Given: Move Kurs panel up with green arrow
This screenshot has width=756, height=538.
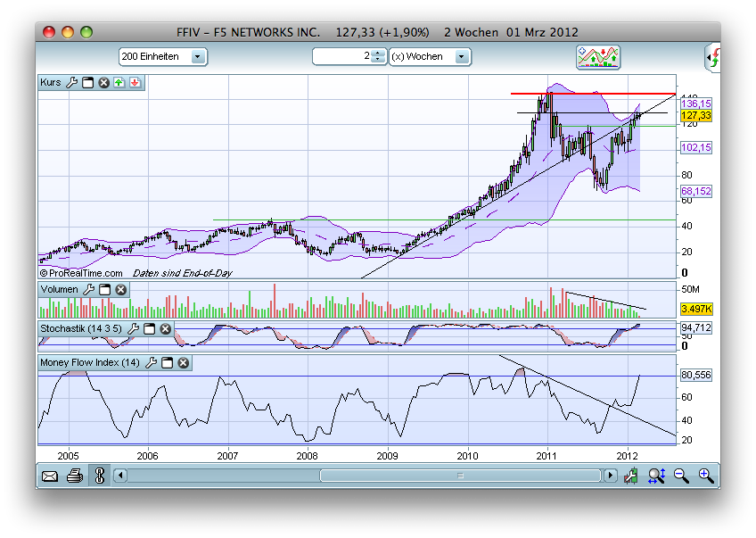Looking at the screenshot, I should point(119,82).
